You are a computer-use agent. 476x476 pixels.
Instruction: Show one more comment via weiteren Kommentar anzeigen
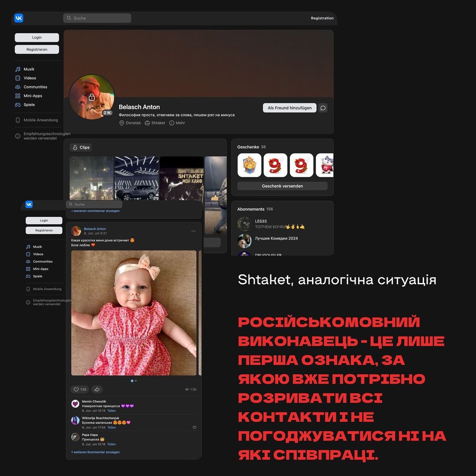96,452
